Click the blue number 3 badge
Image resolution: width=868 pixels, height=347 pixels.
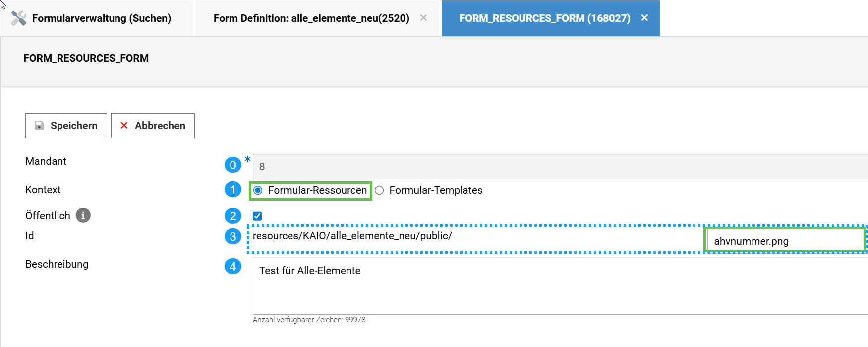click(x=233, y=237)
